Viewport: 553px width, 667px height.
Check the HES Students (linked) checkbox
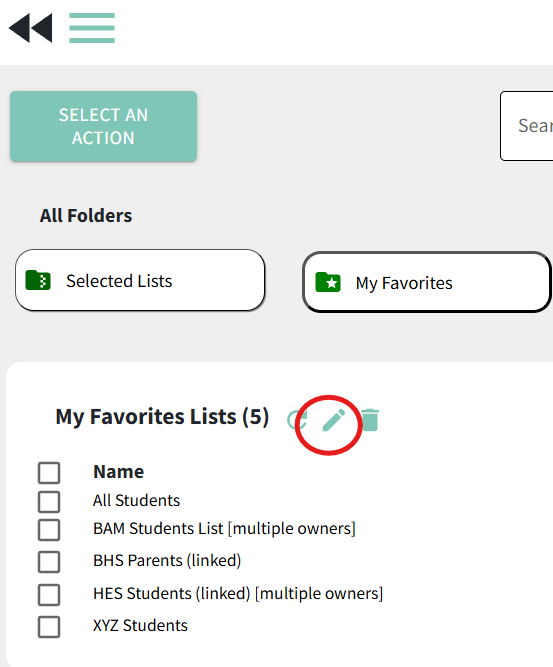49,594
